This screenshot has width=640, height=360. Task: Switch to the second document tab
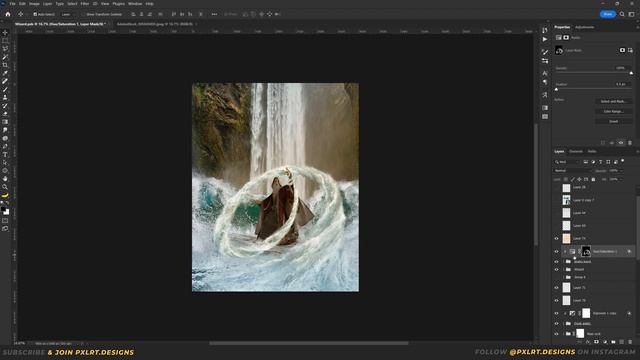tap(155, 24)
